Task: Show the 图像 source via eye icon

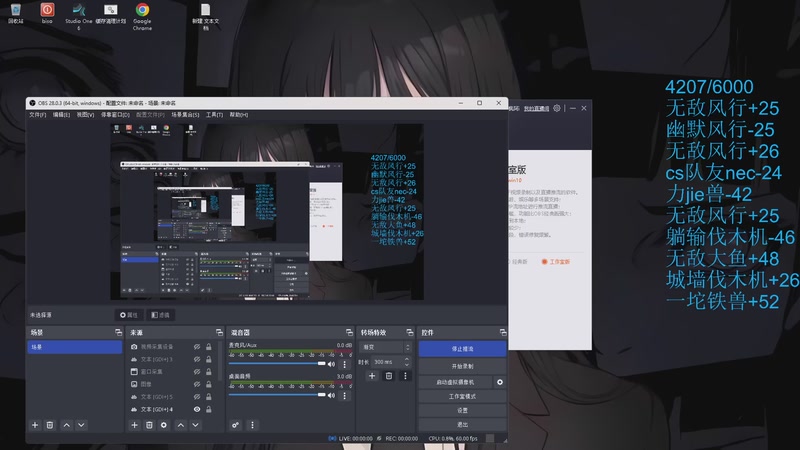Action: tap(197, 384)
